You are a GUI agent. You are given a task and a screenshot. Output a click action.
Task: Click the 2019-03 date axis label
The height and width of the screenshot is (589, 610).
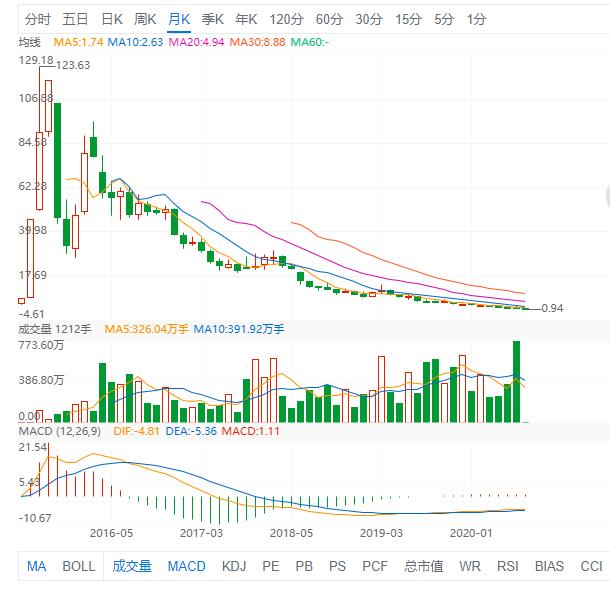coord(381,533)
